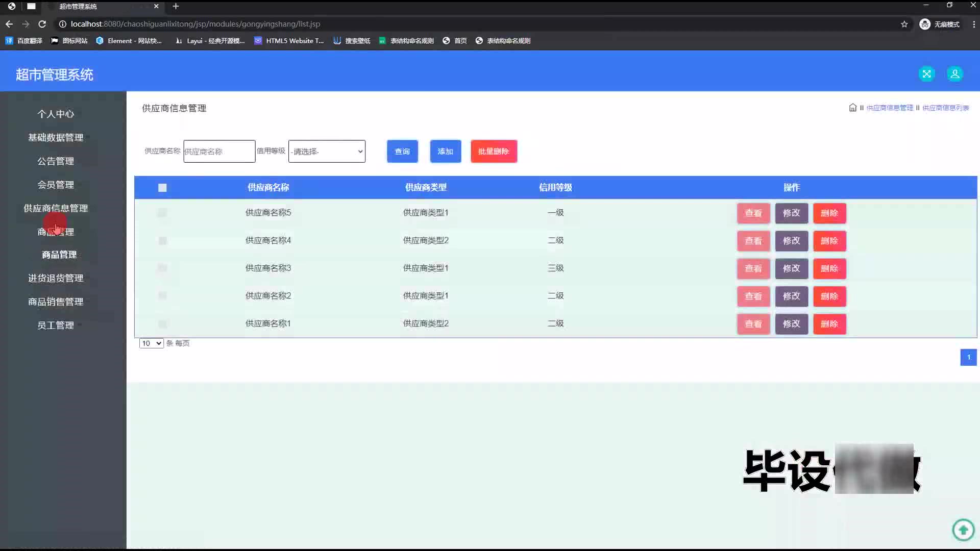Image resolution: width=980 pixels, height=551 pixels.
Task: Open a new browser tab
Action: [176, 6]
